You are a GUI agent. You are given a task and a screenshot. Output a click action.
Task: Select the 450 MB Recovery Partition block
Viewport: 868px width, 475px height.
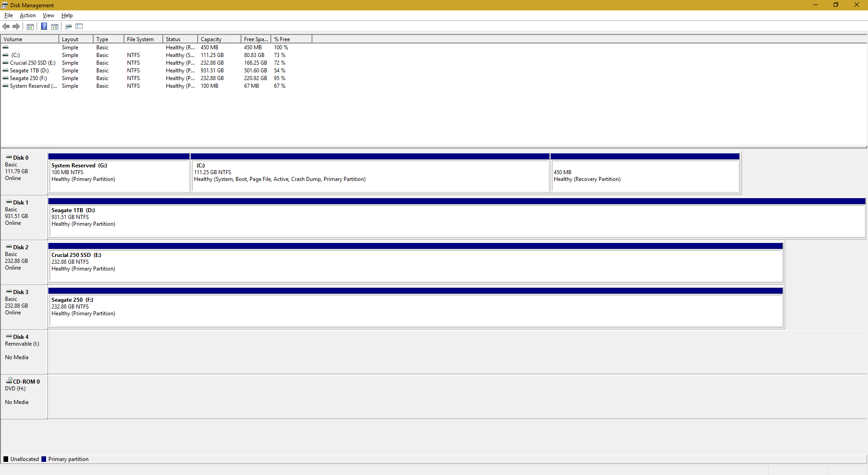[x=645, y=176]
